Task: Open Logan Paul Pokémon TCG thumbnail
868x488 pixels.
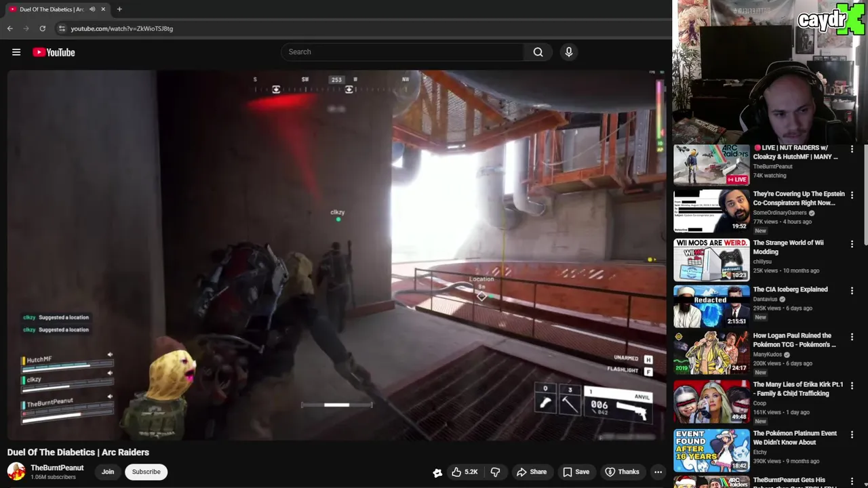Action: click(711, 352)
